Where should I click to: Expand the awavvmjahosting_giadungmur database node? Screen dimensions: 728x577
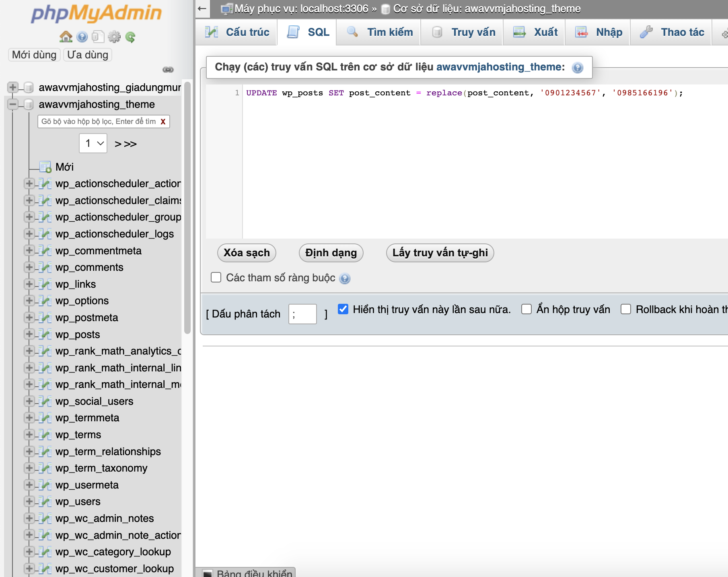[12, 87]
